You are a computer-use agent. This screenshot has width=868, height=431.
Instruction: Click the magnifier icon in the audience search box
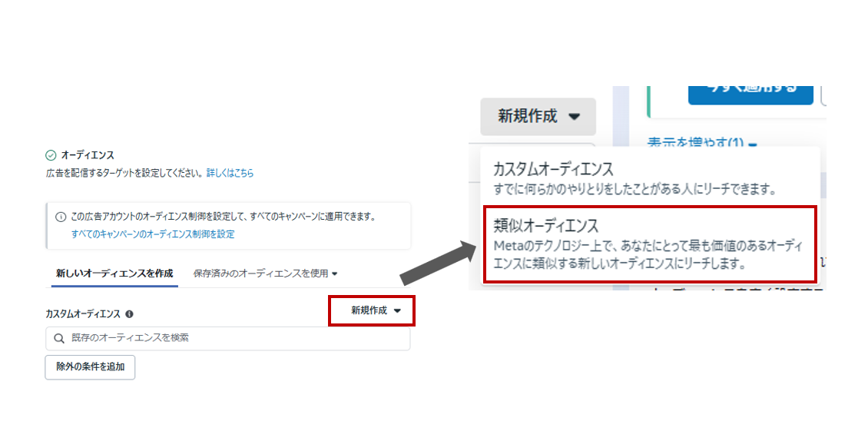point(59,338)
